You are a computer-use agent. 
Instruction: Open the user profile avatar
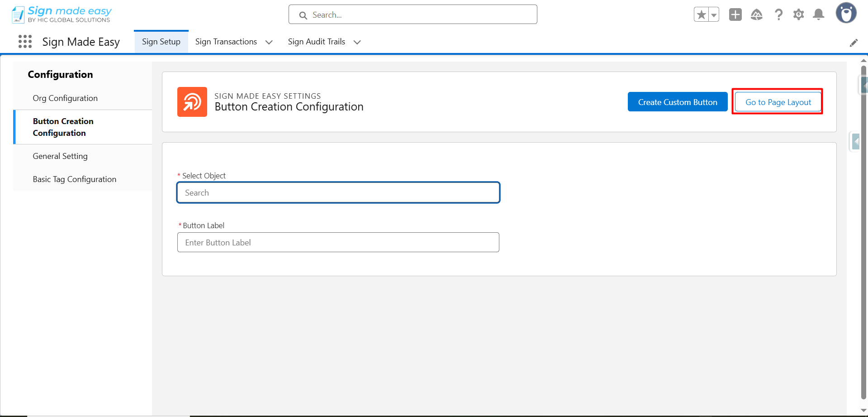846,13
